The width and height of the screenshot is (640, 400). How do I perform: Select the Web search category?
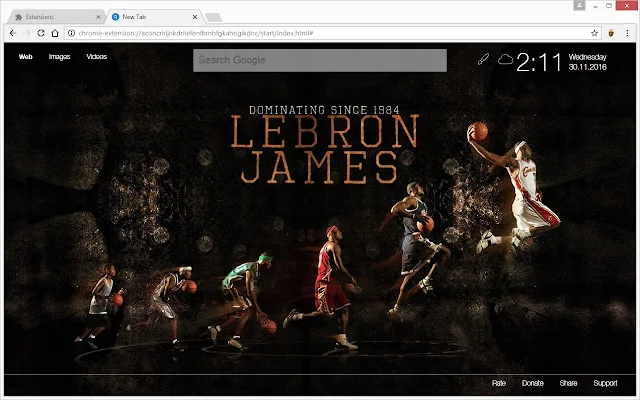coord(25,57)
